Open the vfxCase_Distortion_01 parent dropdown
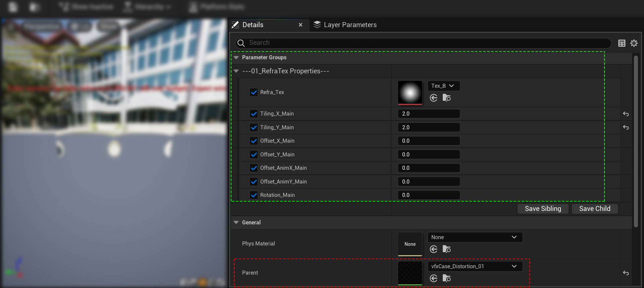The height and width of the screenshot is (288, 644). (475, 266)
